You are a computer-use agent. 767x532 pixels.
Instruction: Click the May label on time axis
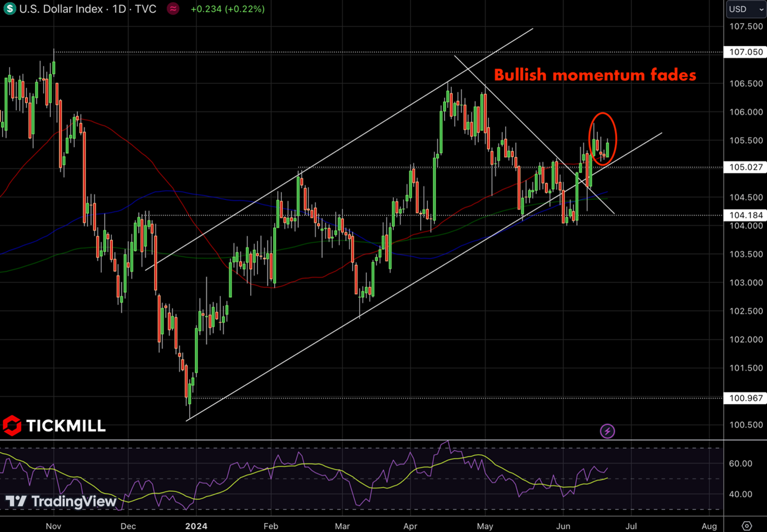click(x=485, y=526)
